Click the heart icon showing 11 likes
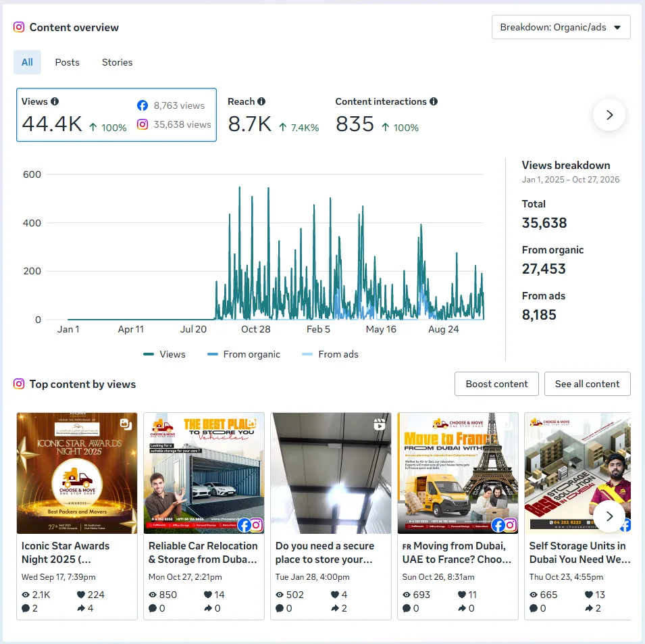This screenshot has height=644, width=645. click(x=462, y=595)
